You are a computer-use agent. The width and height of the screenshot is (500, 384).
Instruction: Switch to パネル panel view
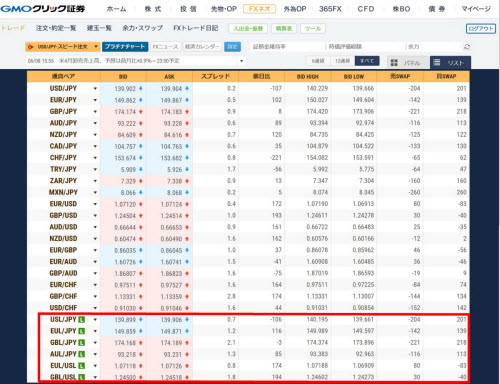(x=408, y=63)
